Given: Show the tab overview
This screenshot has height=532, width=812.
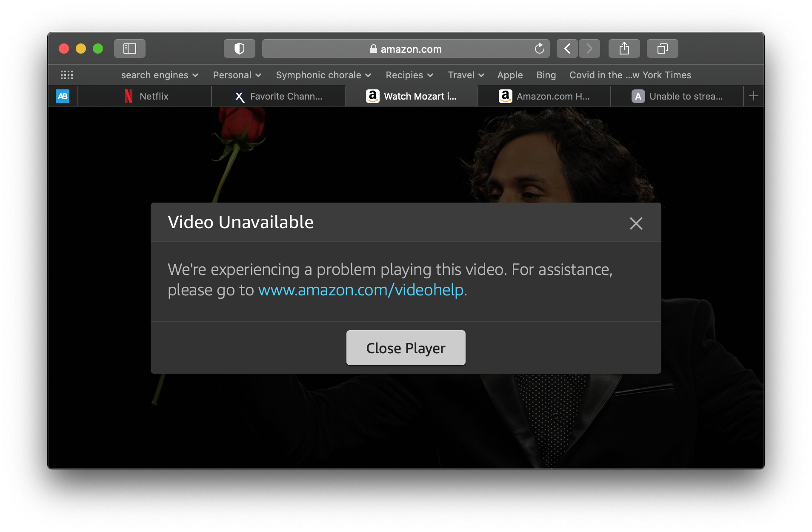Looking at the screenshot, I should tap(662, 48).
